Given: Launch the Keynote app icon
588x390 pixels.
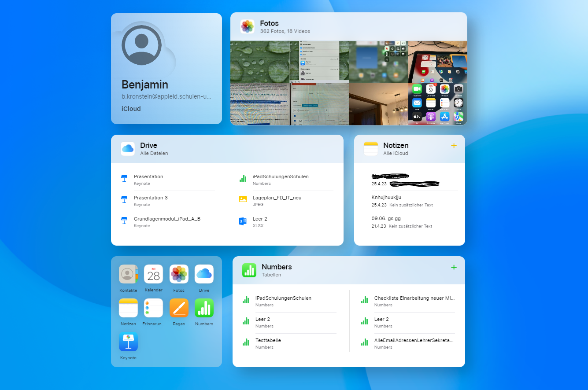Looking at the screenshot, I should click(x=128, y=342).
